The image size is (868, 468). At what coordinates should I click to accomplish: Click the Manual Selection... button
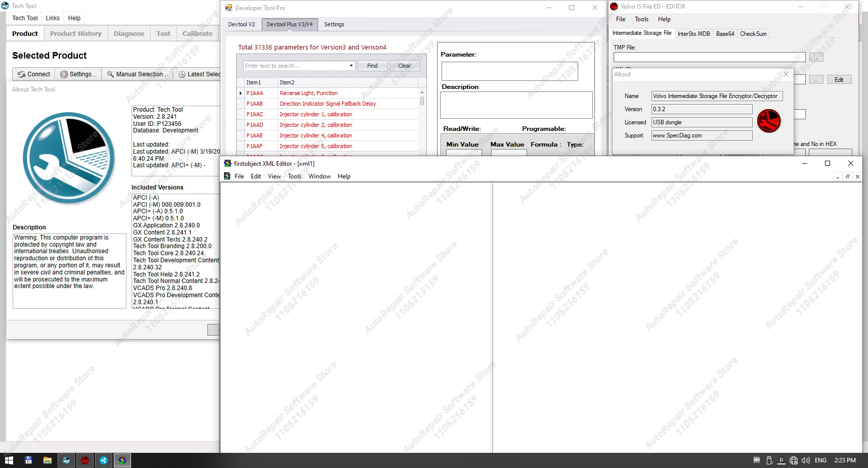coord(137,74)
